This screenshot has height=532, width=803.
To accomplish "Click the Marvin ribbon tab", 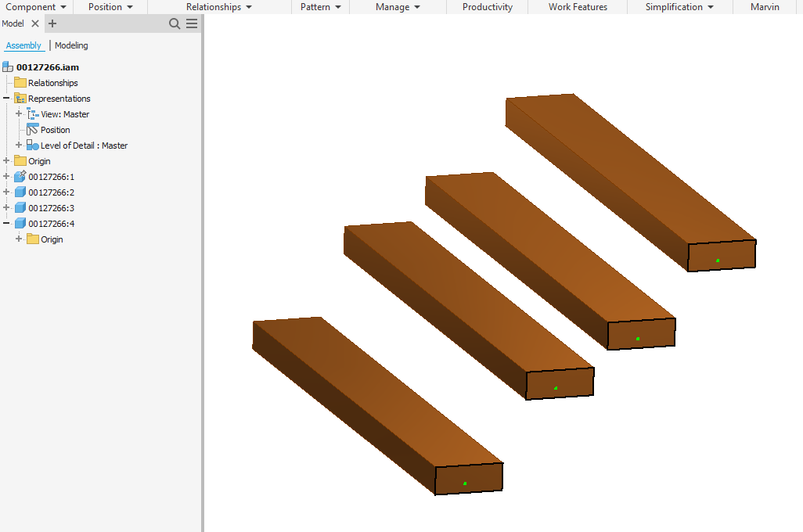I will [x=765, y=6].
